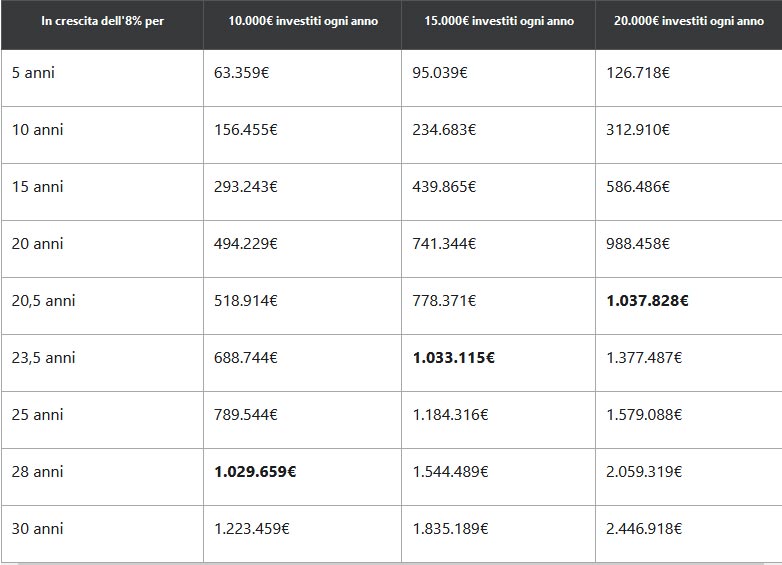
Task: Click the "28 anni" row label
Action: 38,471
